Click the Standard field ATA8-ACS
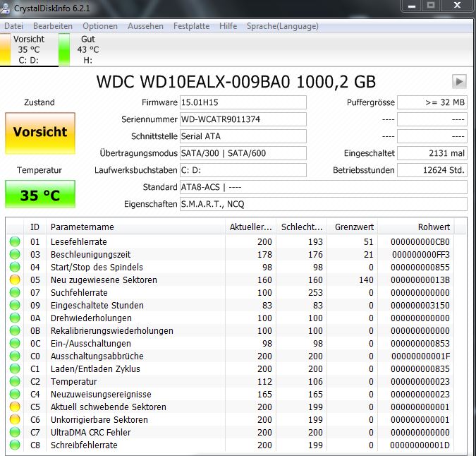Image resolution: width=476 pixels, height=456 pixels. (323, 188)
